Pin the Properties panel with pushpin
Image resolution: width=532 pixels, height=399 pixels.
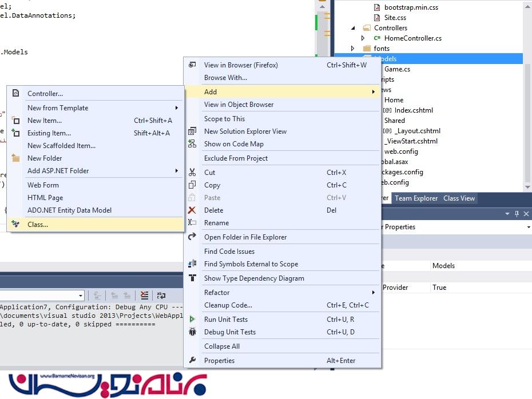(517, 214)
